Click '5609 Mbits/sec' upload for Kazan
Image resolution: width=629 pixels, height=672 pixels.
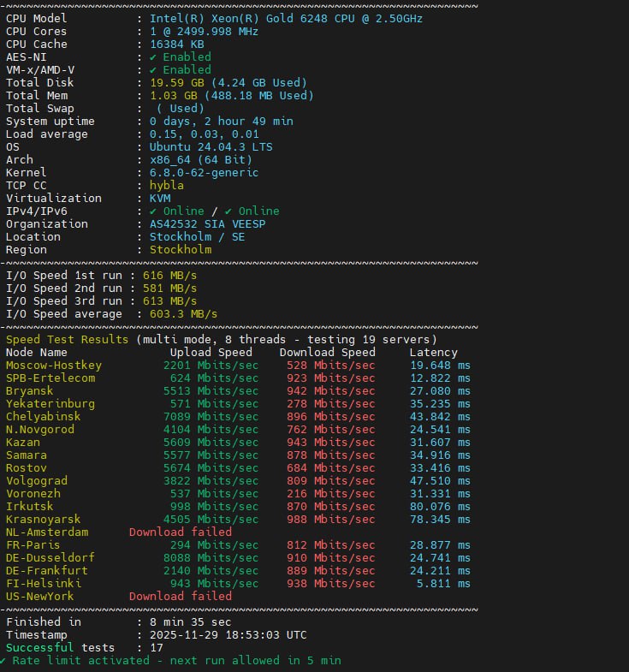click(x=211, y=443)
